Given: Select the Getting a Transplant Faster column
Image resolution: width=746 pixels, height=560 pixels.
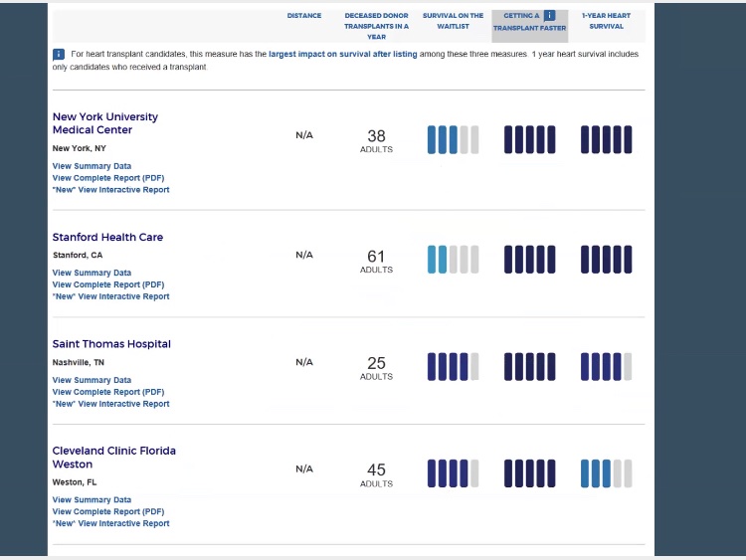Looking at the screenshot, I should [x=529, y=26].
